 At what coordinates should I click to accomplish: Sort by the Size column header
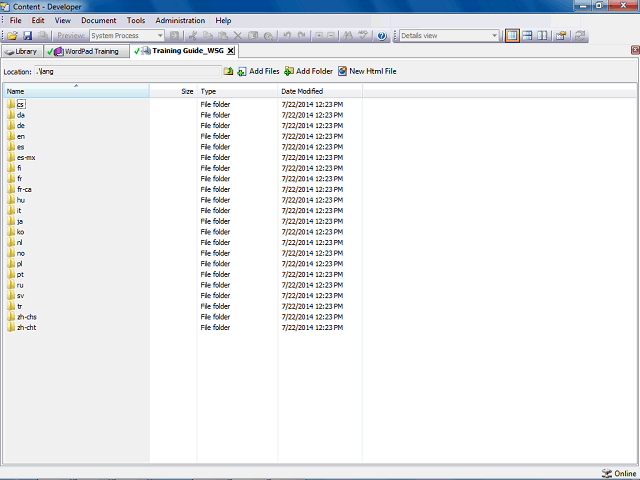pyautogui.click(x=173, y=91)
